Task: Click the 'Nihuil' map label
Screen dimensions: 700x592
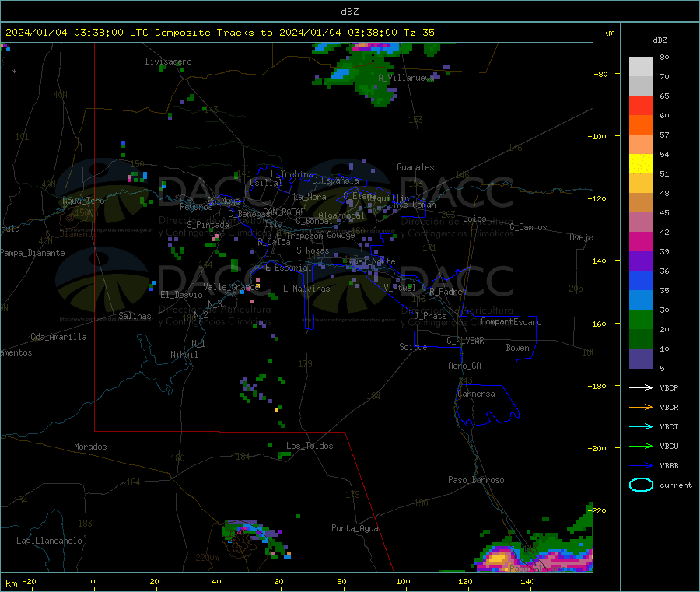Action: [184, 355]
